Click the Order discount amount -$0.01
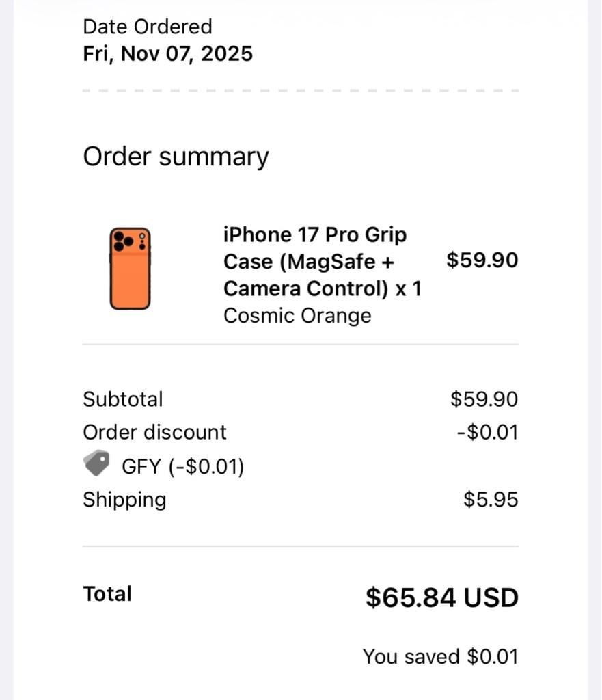Screen dimensions: 602x700 click(x=487, y=432)
